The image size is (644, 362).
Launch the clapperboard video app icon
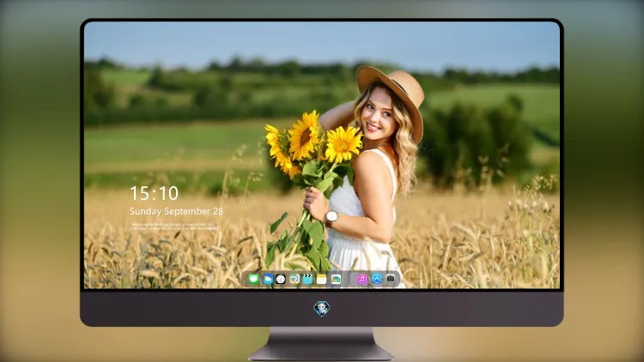click(307, 279)
